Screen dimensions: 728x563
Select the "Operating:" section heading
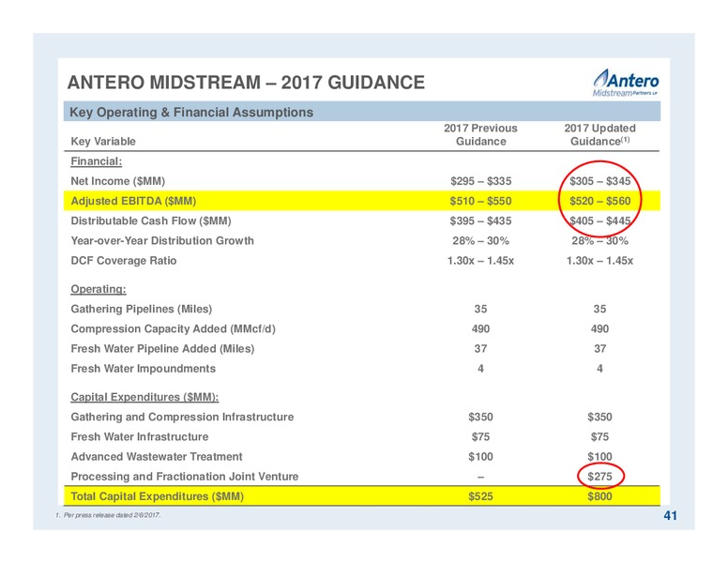click(99, 289)
